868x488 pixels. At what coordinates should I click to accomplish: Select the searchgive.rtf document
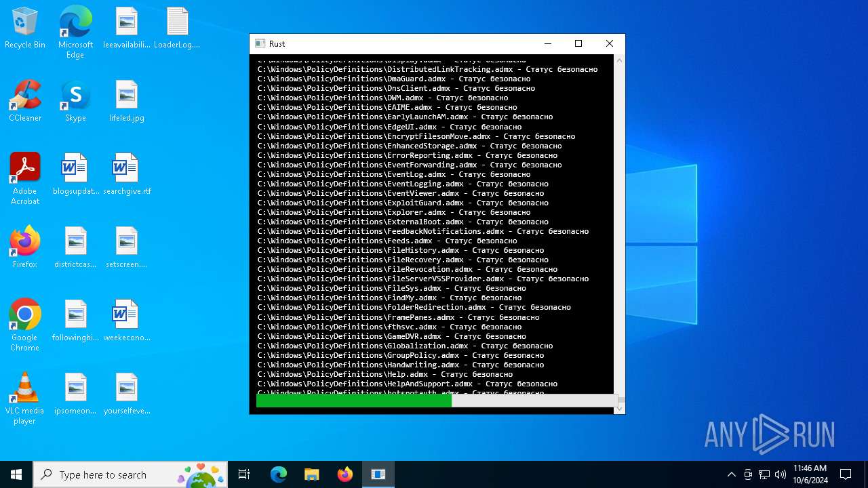pos(127,175)
